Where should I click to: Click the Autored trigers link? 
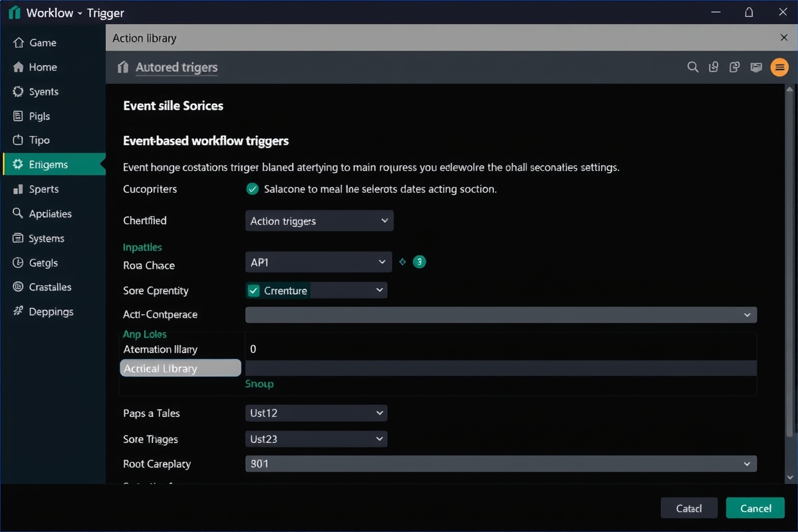[x=176, y=67]
